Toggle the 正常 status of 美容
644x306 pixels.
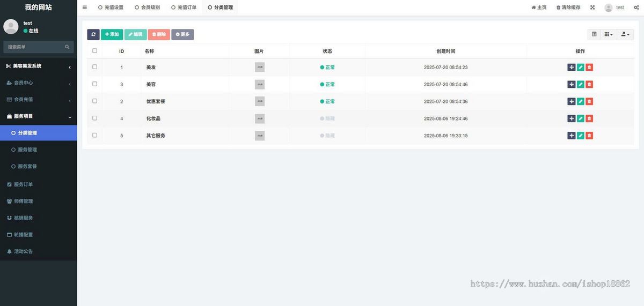tap(327, 85)
